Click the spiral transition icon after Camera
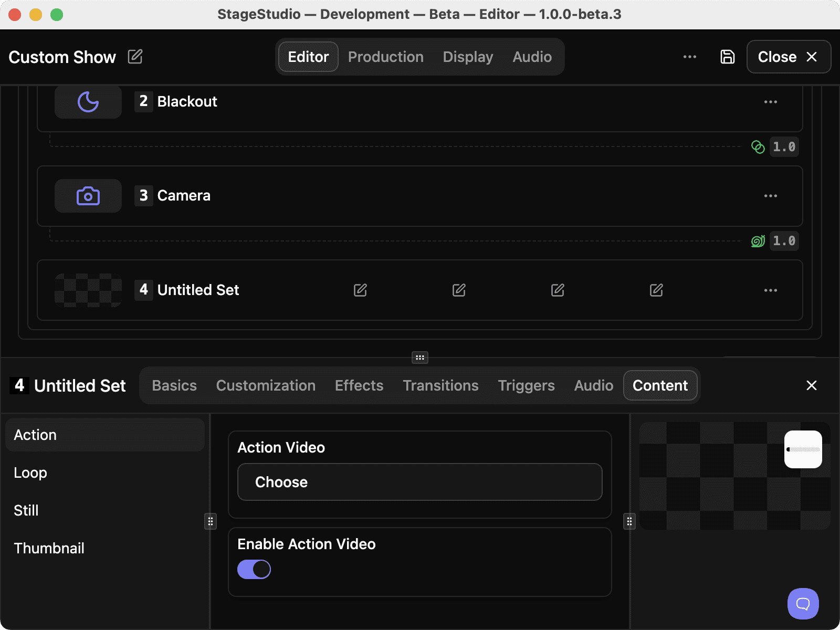The height and width of the screenshot is (630, 840). 758,241
